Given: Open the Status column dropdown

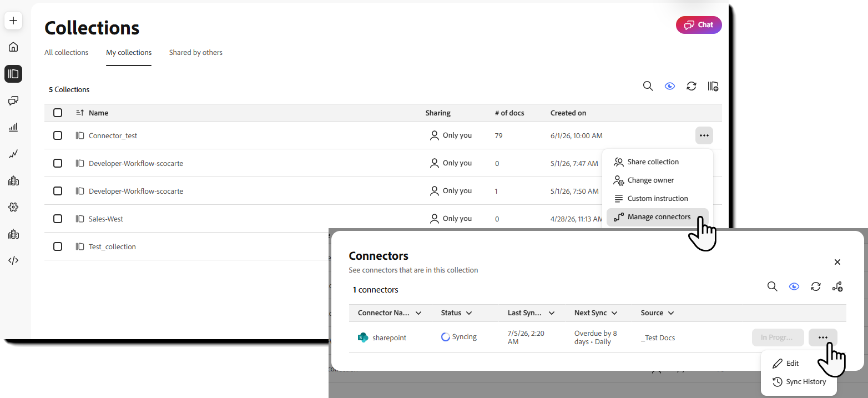Looking at the screenshot, I should [x=469, y=313].
